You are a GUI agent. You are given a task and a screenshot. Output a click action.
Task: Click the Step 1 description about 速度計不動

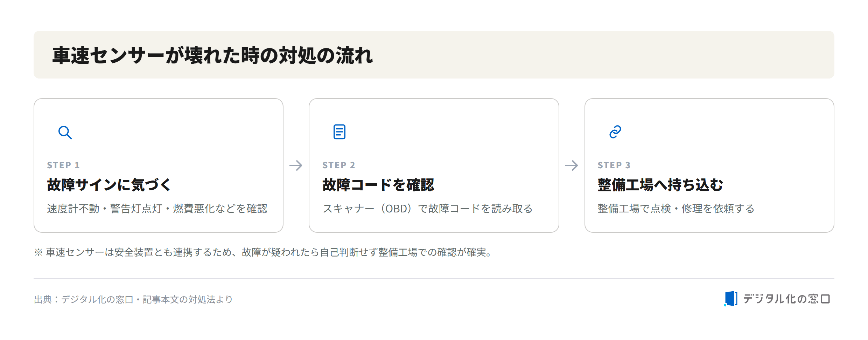pos(157,209)
